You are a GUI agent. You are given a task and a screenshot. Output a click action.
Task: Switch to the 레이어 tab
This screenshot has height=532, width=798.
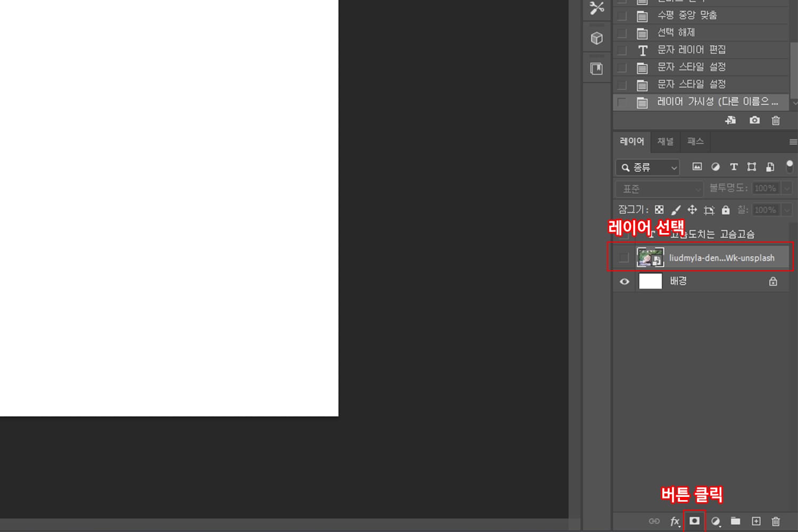pos(631,141)
